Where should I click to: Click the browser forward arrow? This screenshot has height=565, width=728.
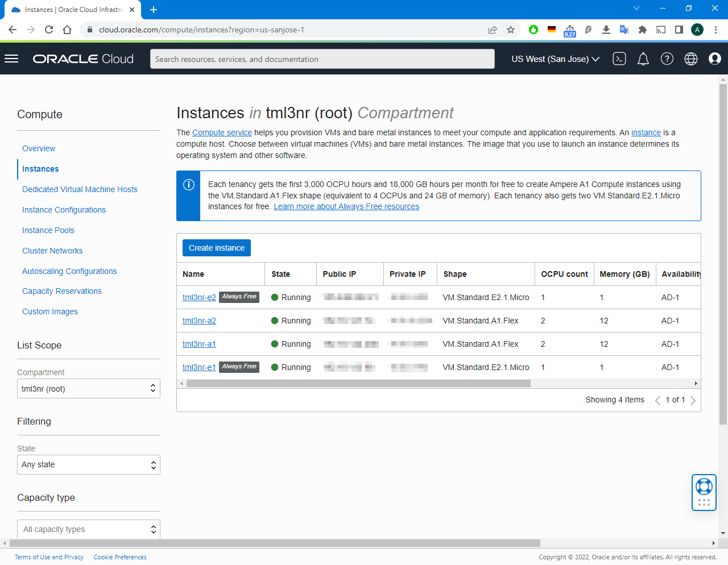click(31, 30)
